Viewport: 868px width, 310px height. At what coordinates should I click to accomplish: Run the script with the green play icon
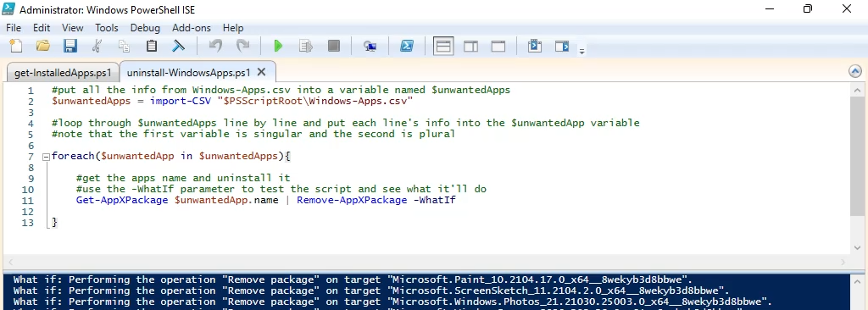(278, 46)
